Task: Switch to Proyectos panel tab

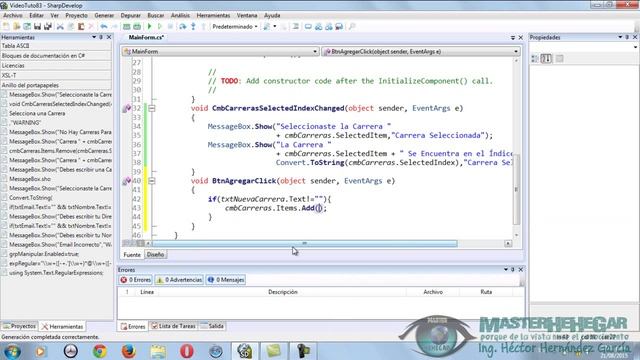Action: 19,326
